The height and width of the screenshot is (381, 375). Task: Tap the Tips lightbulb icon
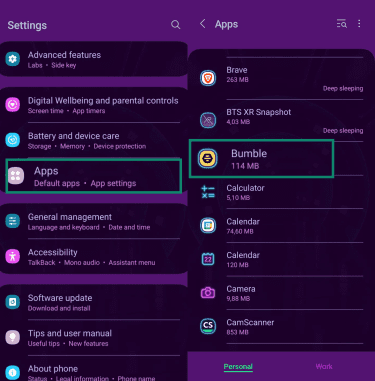coord(13,337)
